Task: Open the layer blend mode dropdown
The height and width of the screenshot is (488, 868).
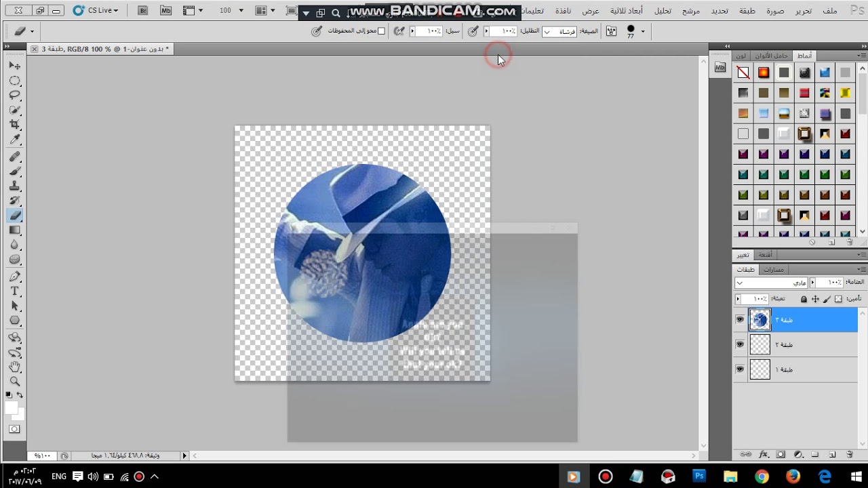Action: (772, 283)
